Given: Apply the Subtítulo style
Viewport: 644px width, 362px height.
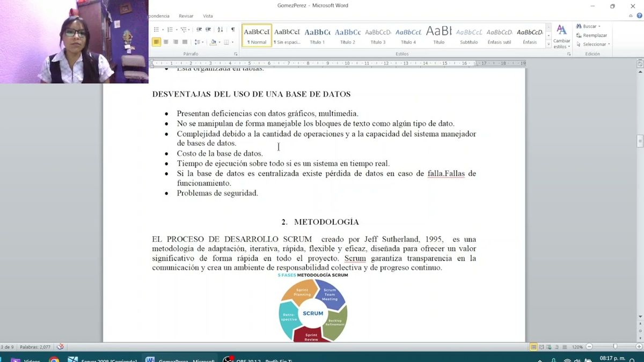Looking at the screenshot, I should click(x=469, y=35).
